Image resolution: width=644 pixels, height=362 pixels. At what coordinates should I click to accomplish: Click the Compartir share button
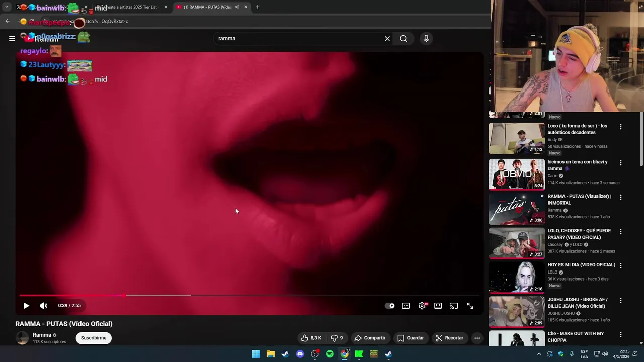(370, 338)
